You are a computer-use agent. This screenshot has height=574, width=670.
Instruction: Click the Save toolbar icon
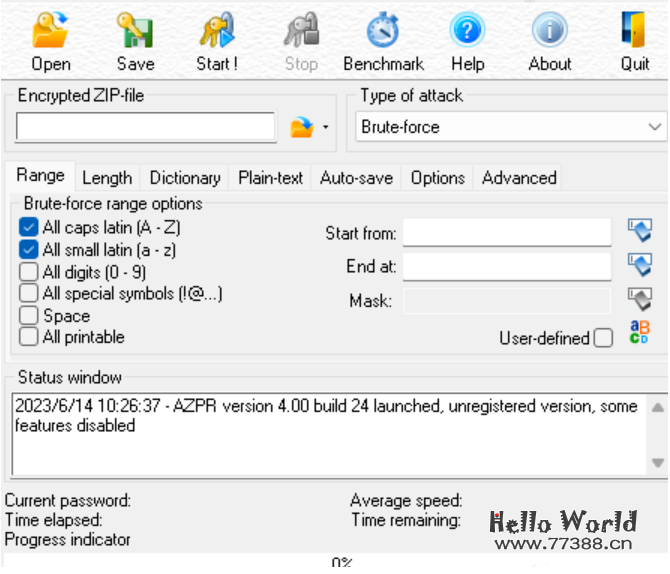(x=135, y=32)
